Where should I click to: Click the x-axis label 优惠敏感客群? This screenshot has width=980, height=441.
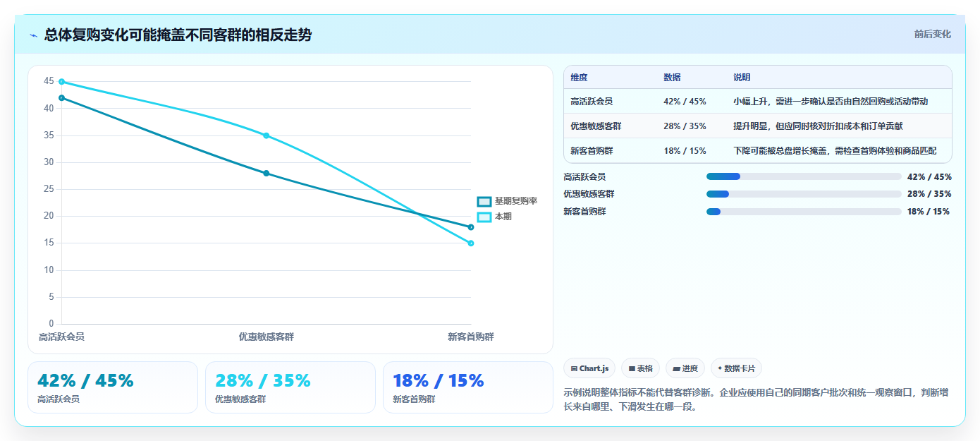click(267, 337)
